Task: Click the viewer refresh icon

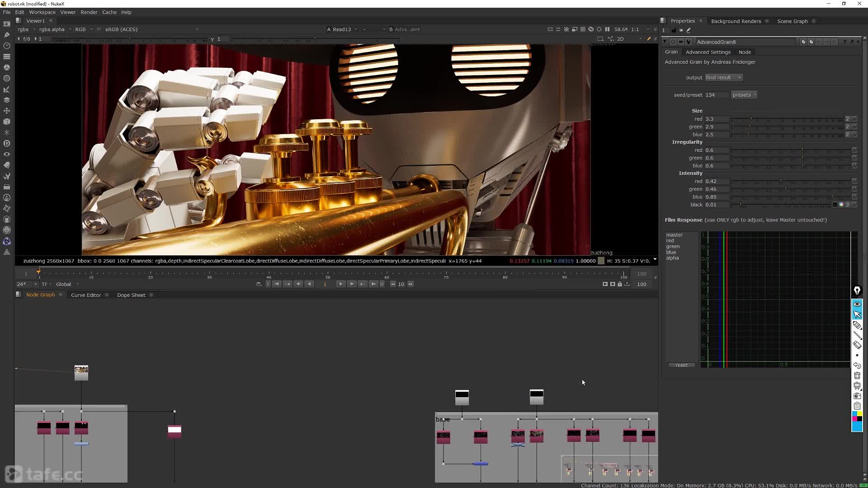Action: [591, 29]
